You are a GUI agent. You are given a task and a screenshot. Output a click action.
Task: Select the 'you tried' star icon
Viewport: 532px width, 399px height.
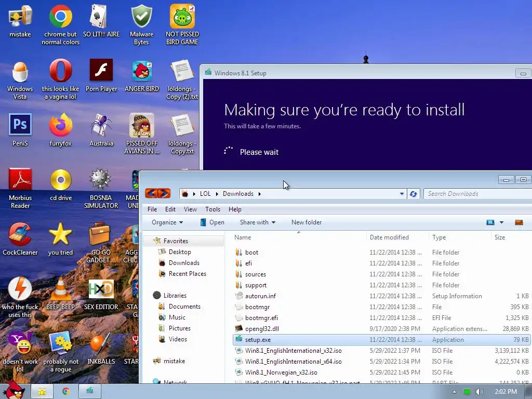pos(60,239)
